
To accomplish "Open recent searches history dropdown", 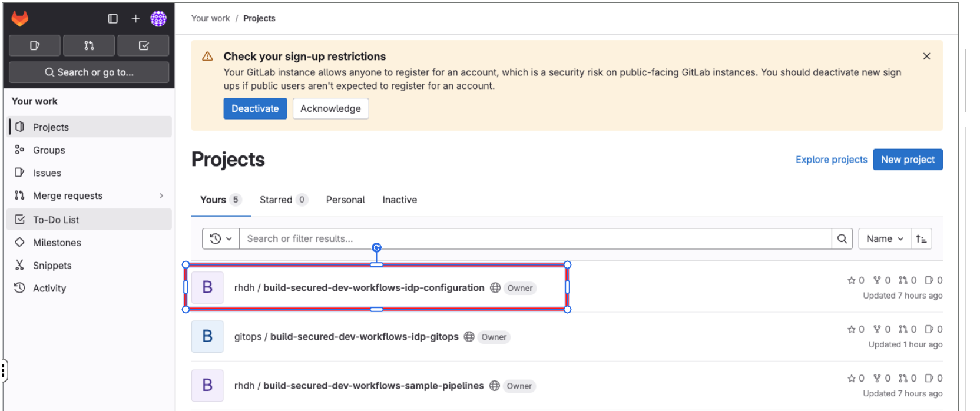I will click(221, 238).
